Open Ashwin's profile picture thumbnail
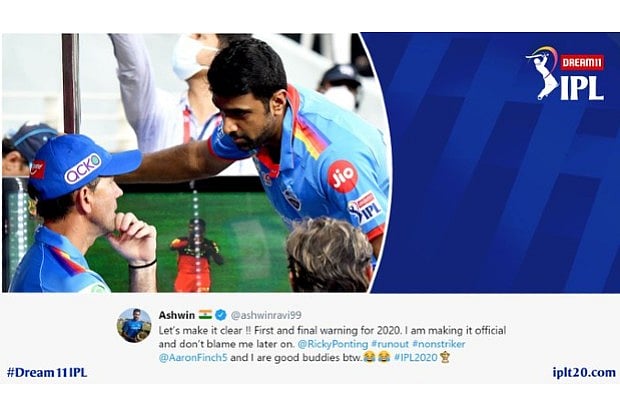 (x=134, y=325)
